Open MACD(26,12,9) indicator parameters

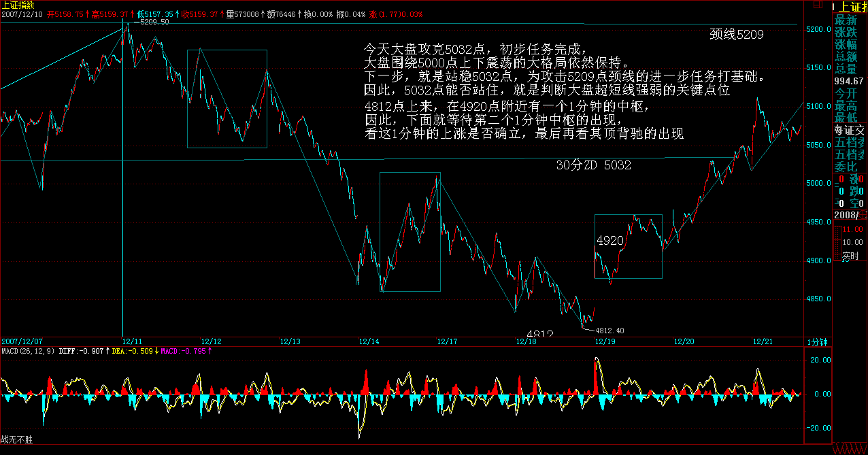(x=29, y=351)
